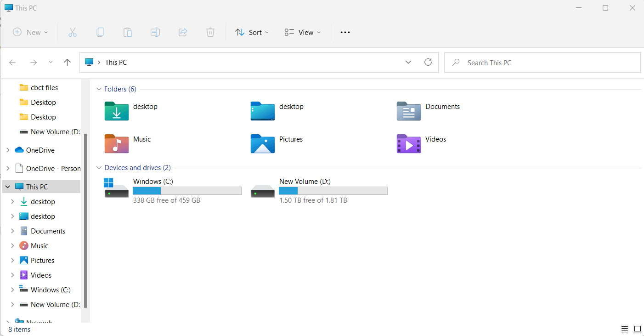Collapse the Devices and drives (2) group

click(98, 168)
